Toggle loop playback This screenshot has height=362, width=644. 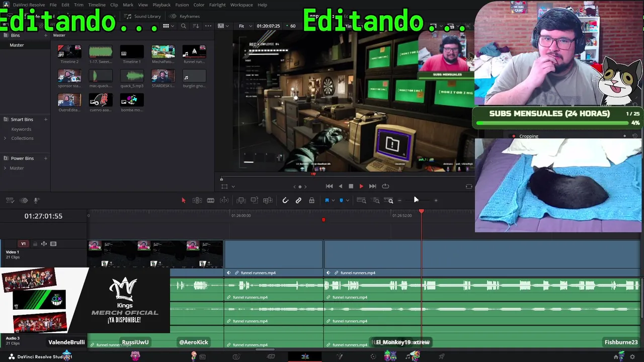(x=385, y=186)
